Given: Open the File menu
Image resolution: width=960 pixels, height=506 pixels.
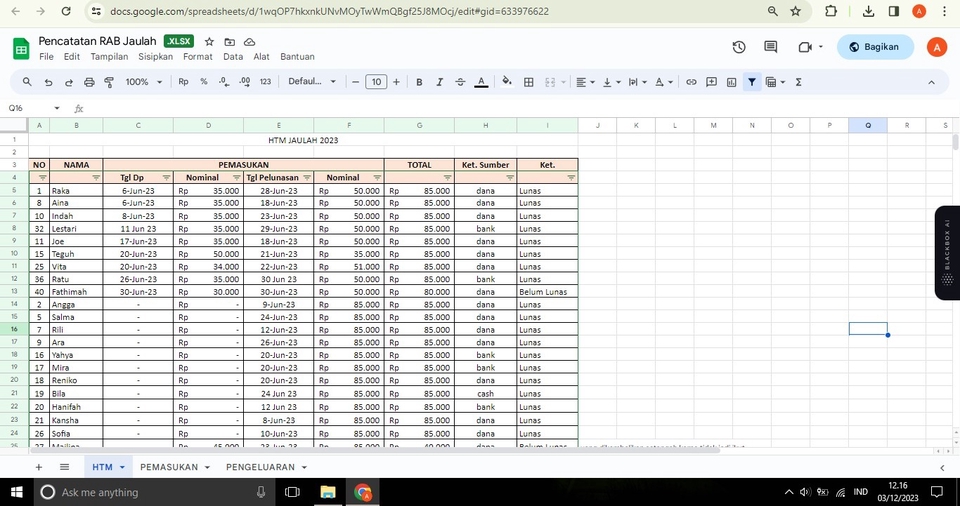Looking at the screenshot, I should click(46, 56).
